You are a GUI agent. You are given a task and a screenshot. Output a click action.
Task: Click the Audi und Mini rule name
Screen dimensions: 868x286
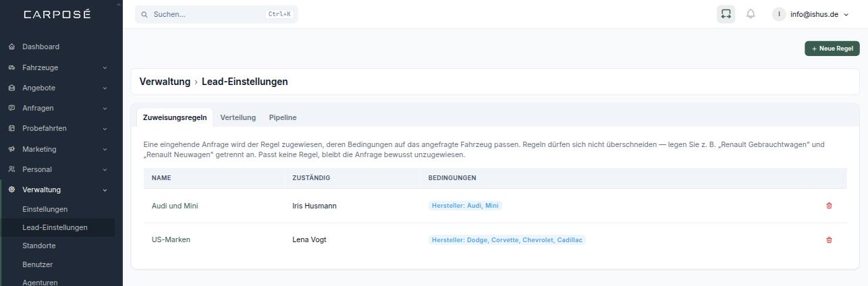click(175, 206)
